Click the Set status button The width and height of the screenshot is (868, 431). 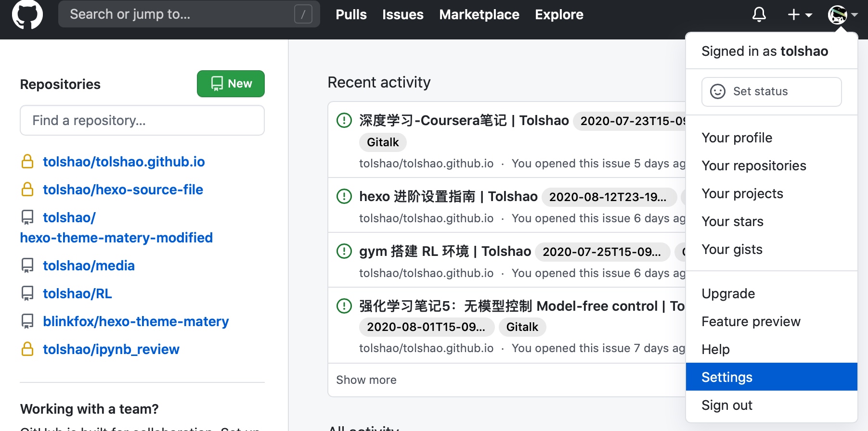point(771,91)
